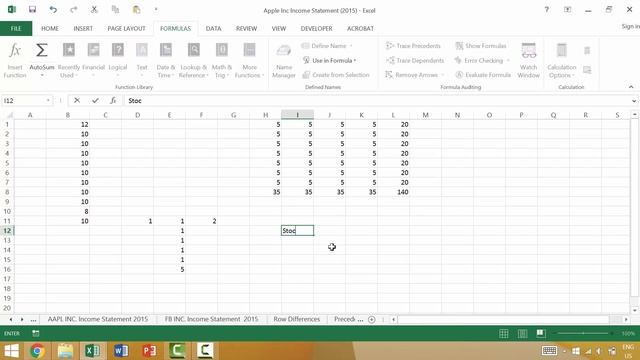Image resolution: width=640 pixels, height=360 pixels.
Task: Confirm entry with the checkmark icon
Action: [95, 100]
